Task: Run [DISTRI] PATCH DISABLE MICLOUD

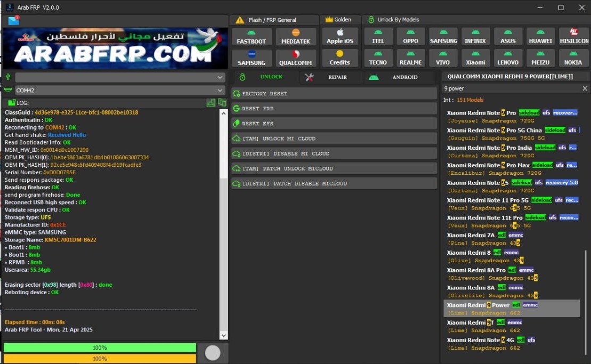Action: point(334,183)
